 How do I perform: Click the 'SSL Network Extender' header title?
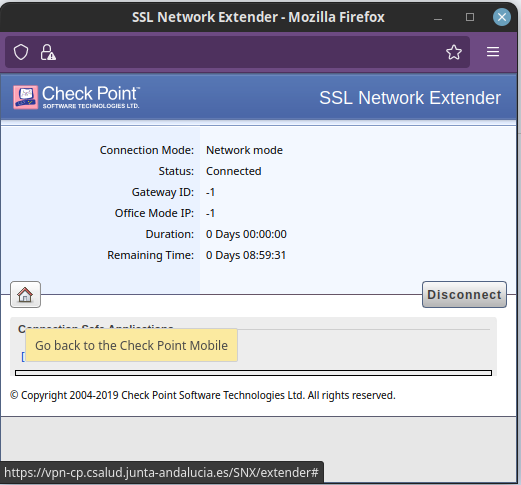pyautogui.click(x=410, y=98)
